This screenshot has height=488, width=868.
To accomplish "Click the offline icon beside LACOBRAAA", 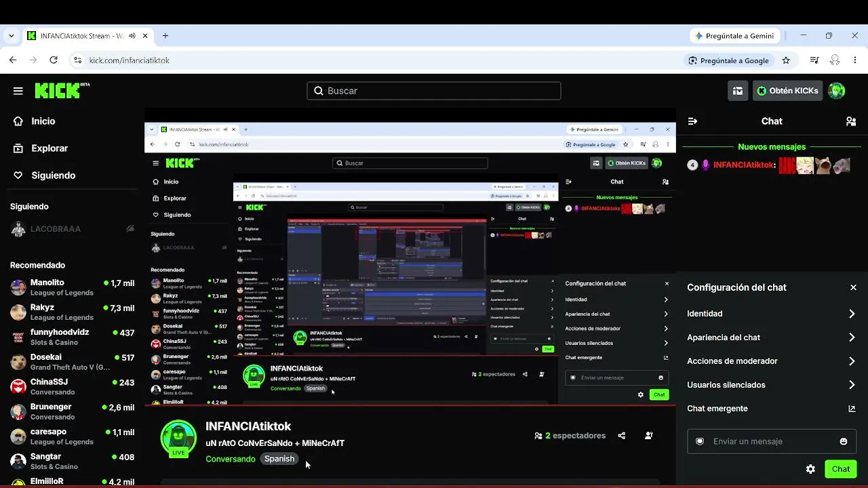I will (x=130, y=229).
